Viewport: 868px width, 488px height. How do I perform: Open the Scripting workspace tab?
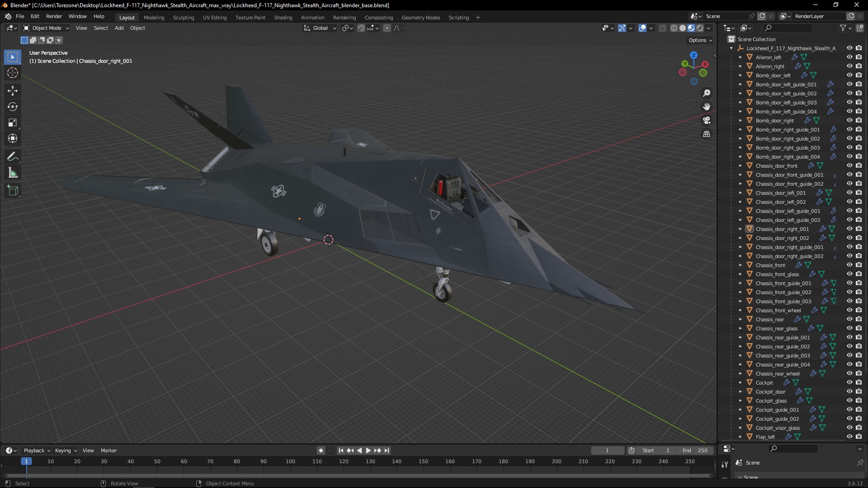459,18
